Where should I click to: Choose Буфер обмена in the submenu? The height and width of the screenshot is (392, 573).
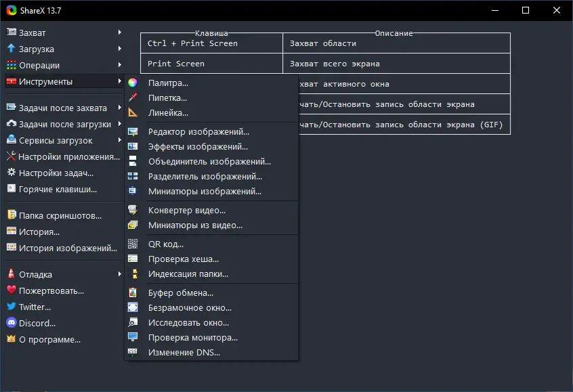coord(181,293)
